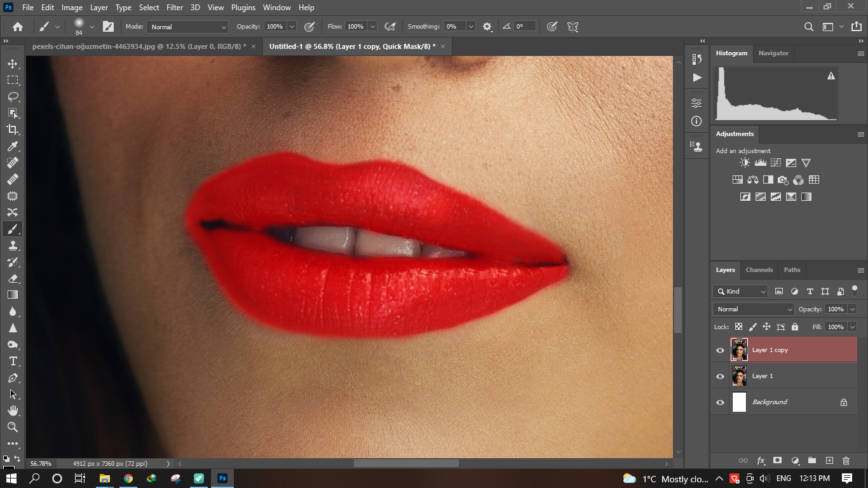Select the Rectangular Marquee tool
868x488 pixels.
(x=13, y=81)
